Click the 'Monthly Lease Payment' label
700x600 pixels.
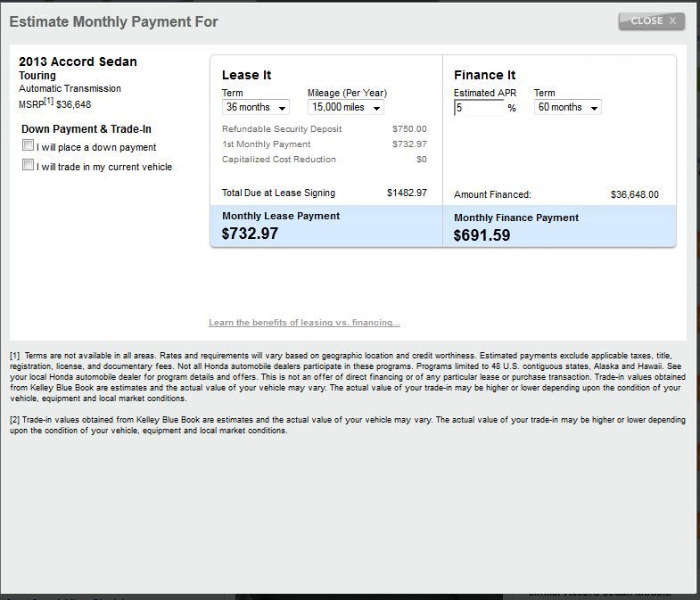click(x=281, y=216)
